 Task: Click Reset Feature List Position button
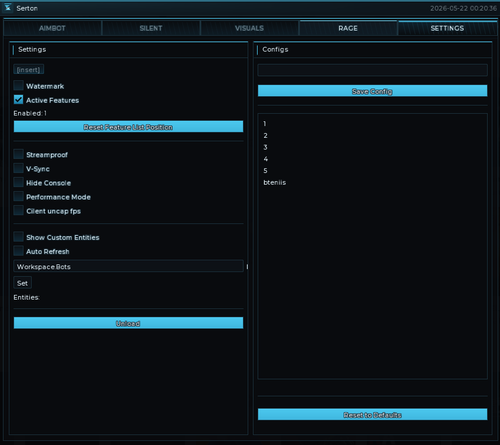(128, 127)
